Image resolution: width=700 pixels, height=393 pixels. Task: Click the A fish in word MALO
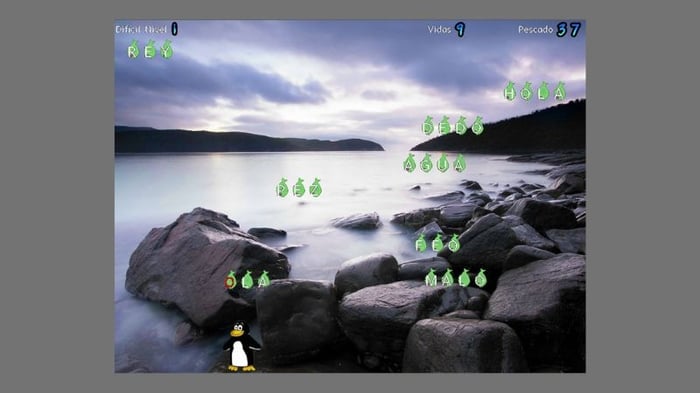tap(447, 278)
